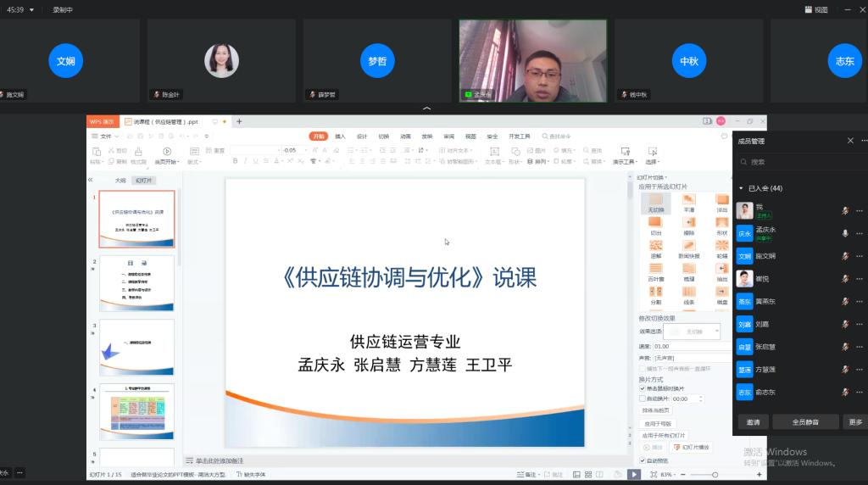Click the paste clipboard icon in ribbon

pyautogui.click(x=96, y=151)
